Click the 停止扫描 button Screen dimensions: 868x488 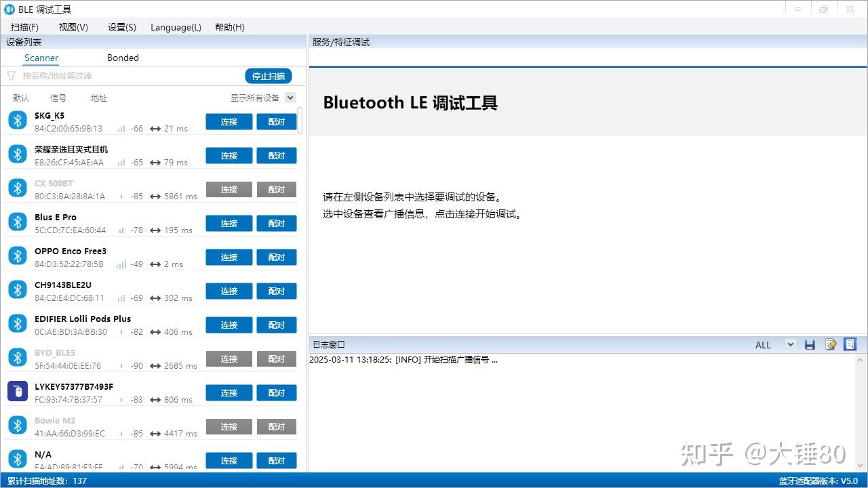pos(269,76)
